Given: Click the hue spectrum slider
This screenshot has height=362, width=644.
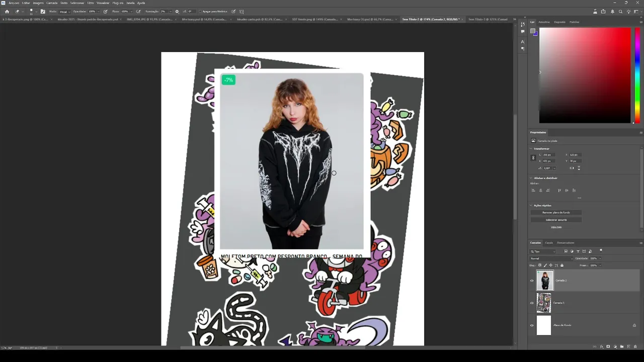Looking at the screenshot, I should point(637,75).
